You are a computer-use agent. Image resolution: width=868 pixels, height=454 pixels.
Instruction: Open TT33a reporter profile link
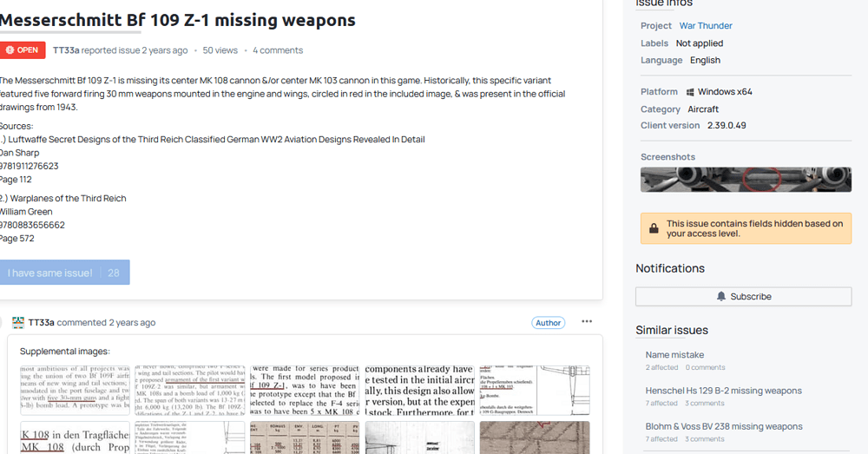point(66,50)
